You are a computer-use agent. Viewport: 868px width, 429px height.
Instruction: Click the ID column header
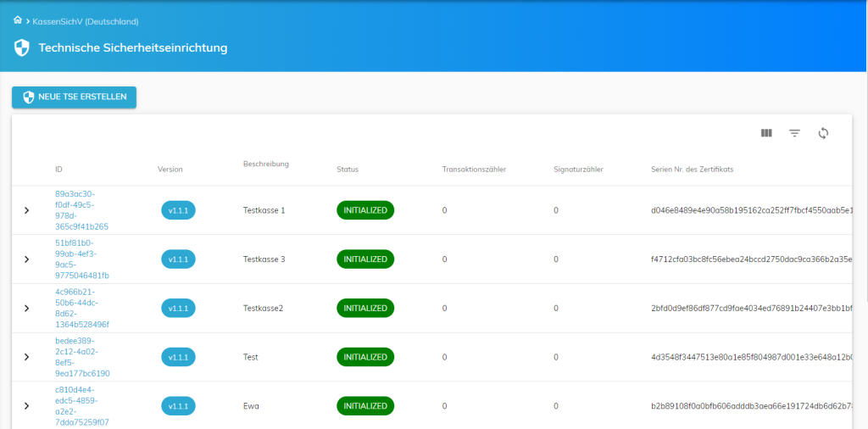click(x=58, y=169)
